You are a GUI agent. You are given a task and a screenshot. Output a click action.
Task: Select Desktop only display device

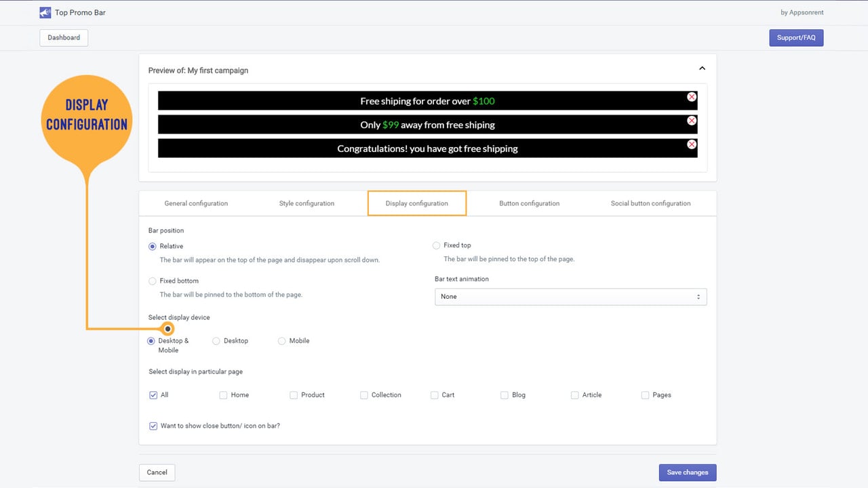pos(216,341)
